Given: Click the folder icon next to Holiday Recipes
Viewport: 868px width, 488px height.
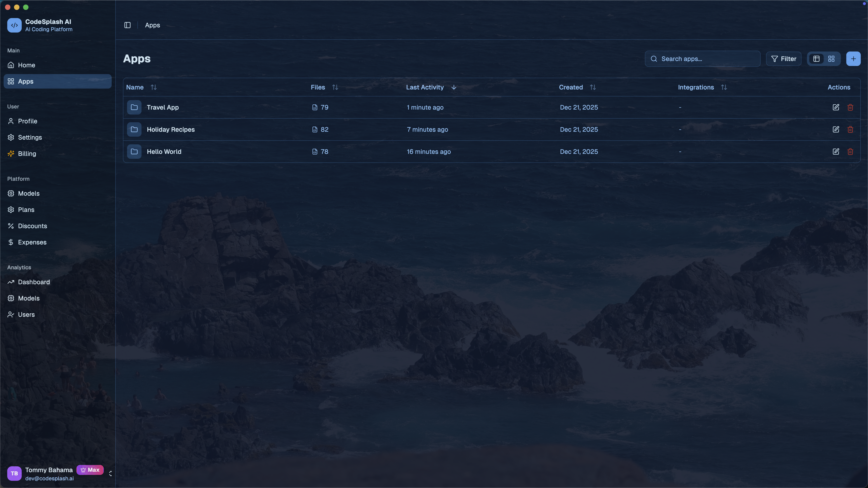Looking at the screenshot, I should (134, 129).
